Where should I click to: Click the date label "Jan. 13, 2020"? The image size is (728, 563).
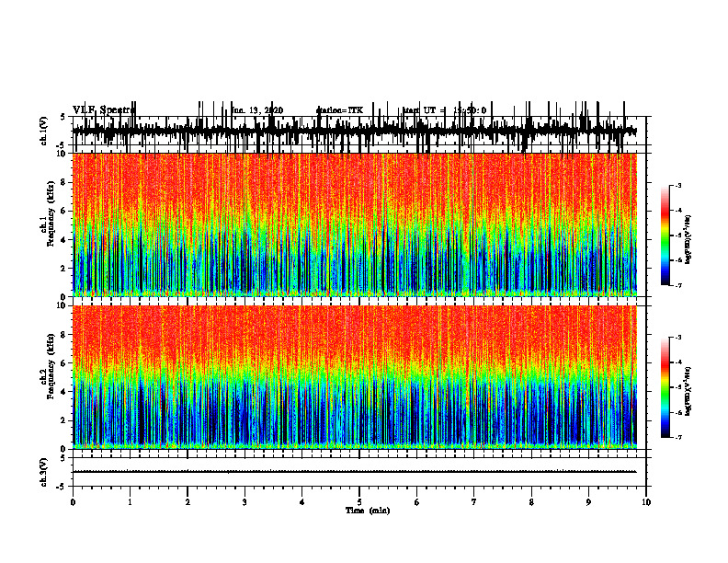(x=257, y=110)
